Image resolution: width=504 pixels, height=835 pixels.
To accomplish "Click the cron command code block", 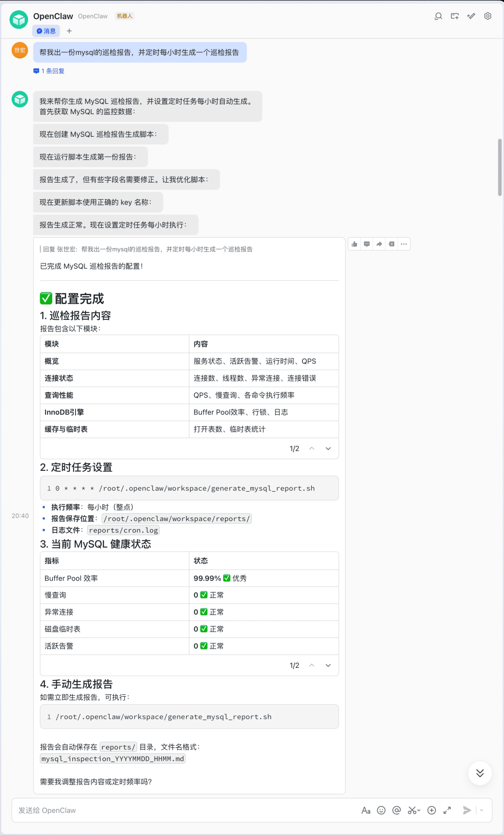I will coord(189,488).
